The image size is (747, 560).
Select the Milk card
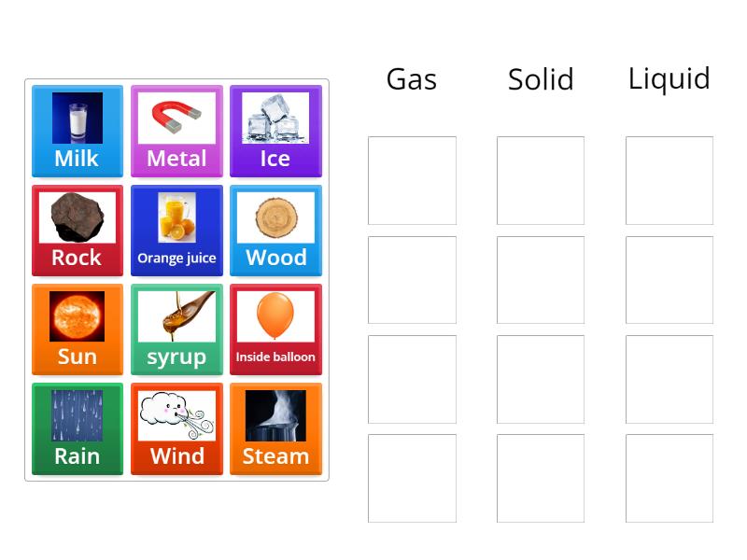(78, 132)
